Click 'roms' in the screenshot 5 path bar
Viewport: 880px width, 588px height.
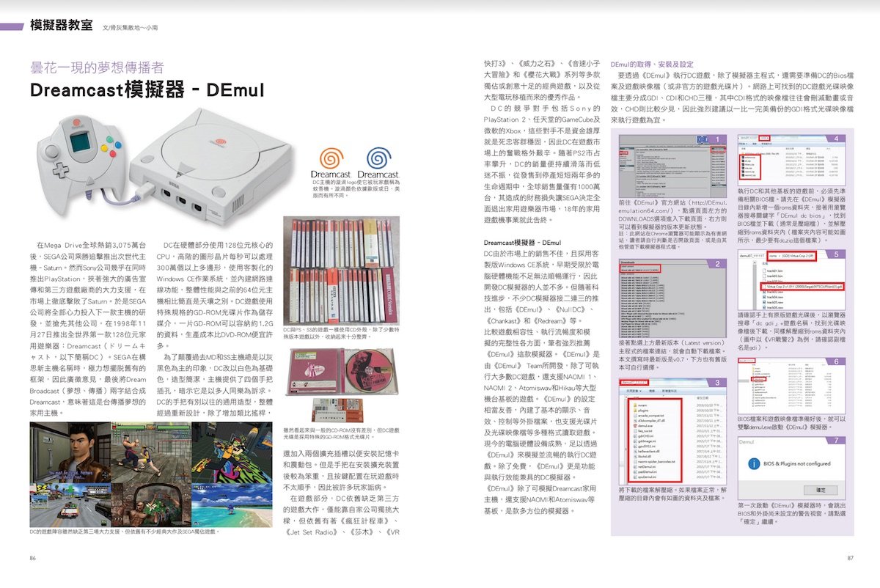click(x=774, y=254)
